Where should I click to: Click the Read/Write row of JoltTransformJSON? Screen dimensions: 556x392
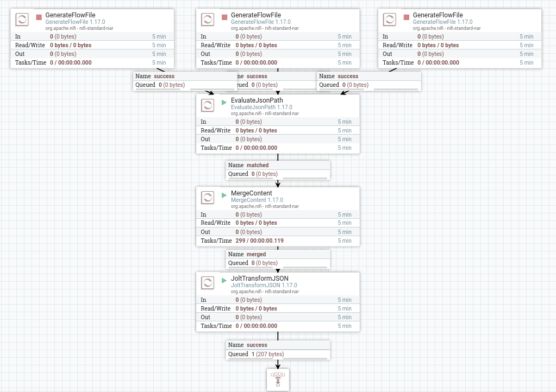point(278,308)
